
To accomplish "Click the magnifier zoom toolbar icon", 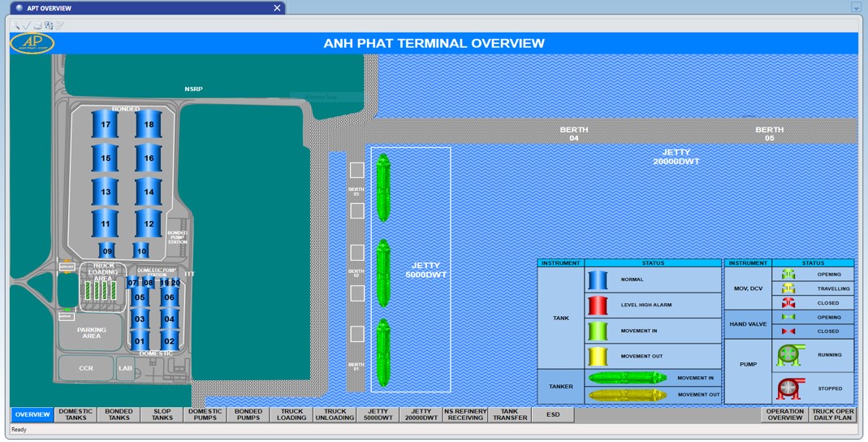I will (x=15, y=25).
